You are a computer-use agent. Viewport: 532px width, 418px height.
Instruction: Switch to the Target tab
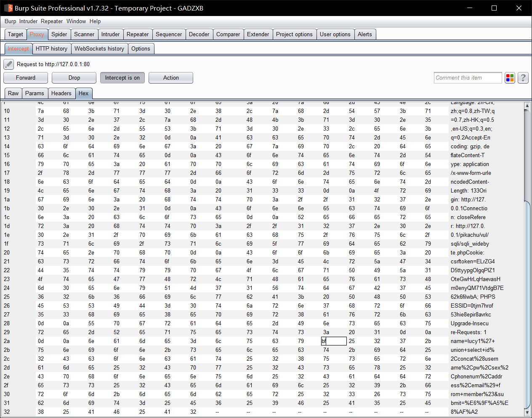[16, 34]
